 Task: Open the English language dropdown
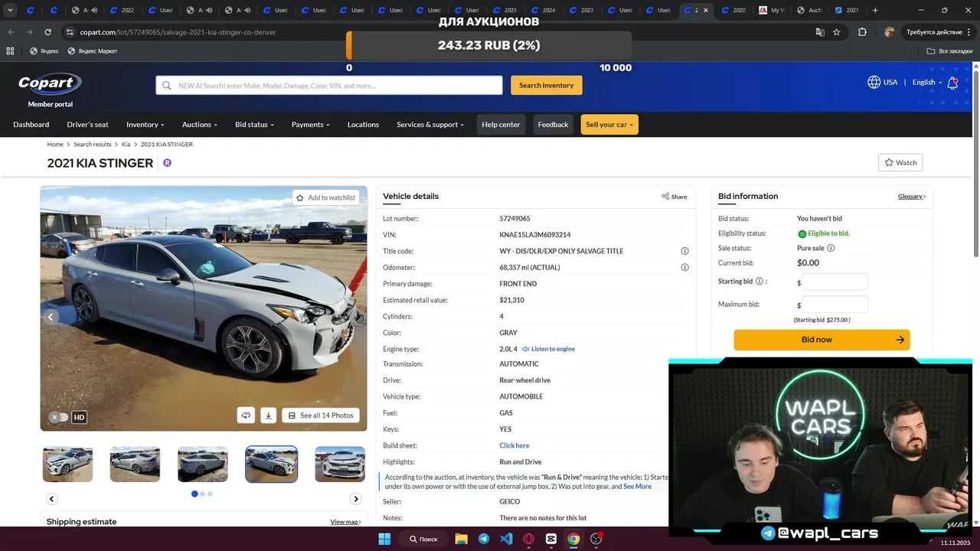(926, 82)
